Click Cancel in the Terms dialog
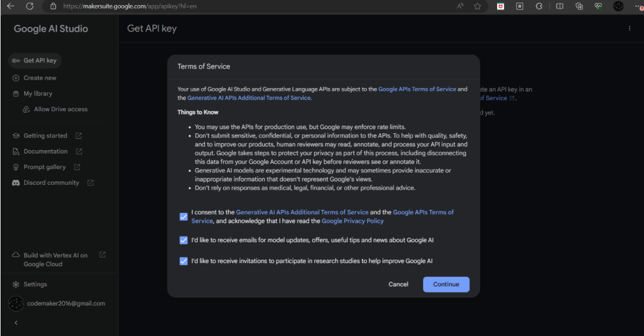Viewport: 644px width, 336px height. tap(398, 284)
